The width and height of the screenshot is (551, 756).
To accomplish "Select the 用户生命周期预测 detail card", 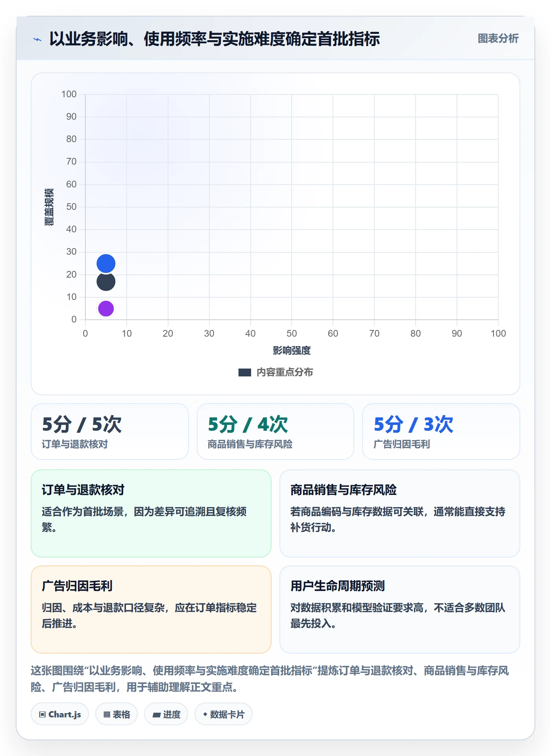I will click(400, 610).
